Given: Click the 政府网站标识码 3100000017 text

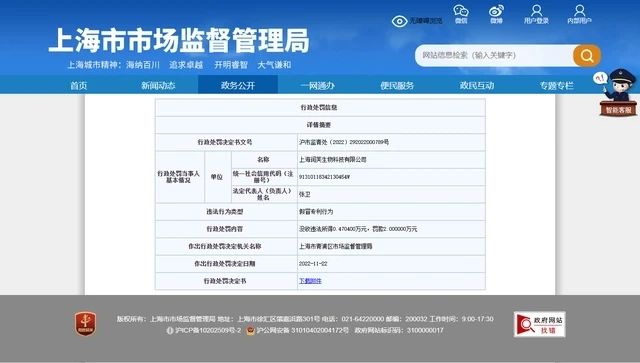Looking at the screenshot, I should pyautogui.click(x=399, y=330).
